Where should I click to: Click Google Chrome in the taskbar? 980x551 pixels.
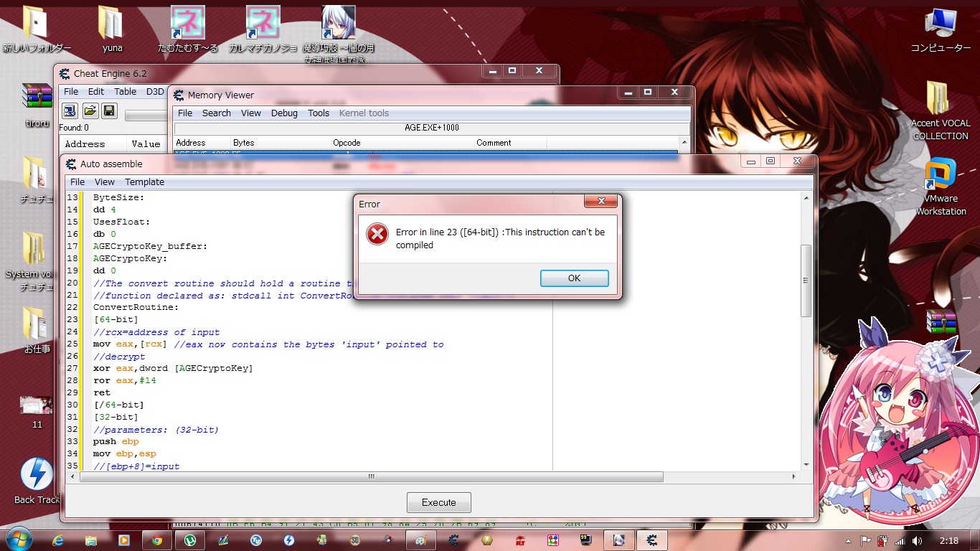click(157, 540)
